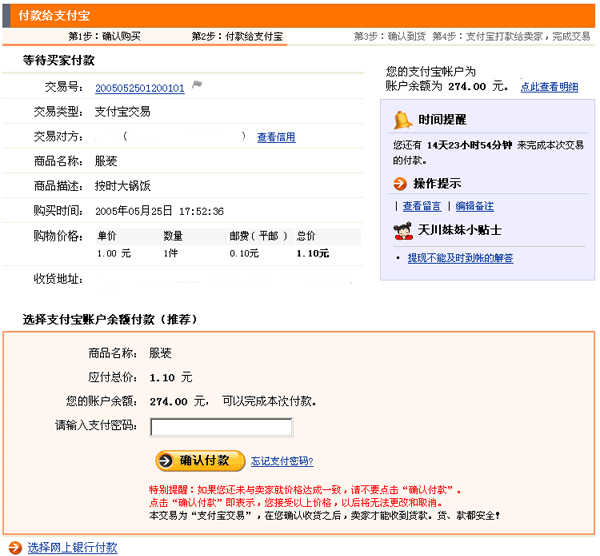Click 选择支付宝账户余额付款（推荐） heading

[110, 319]
